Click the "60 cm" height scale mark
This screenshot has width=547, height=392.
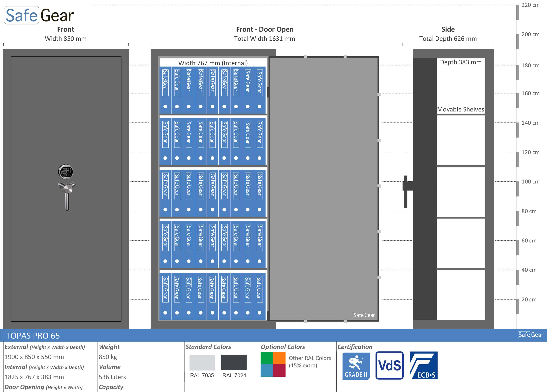529,241
